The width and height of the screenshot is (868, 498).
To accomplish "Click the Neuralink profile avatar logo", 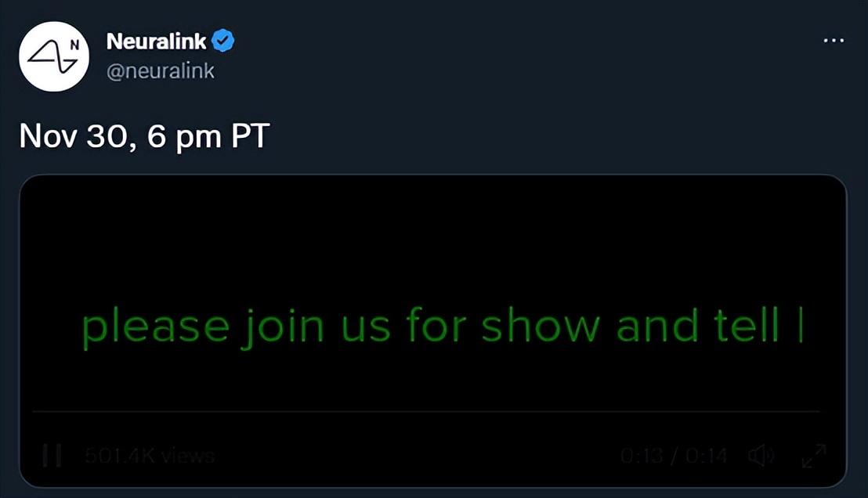I will [54, 57].
